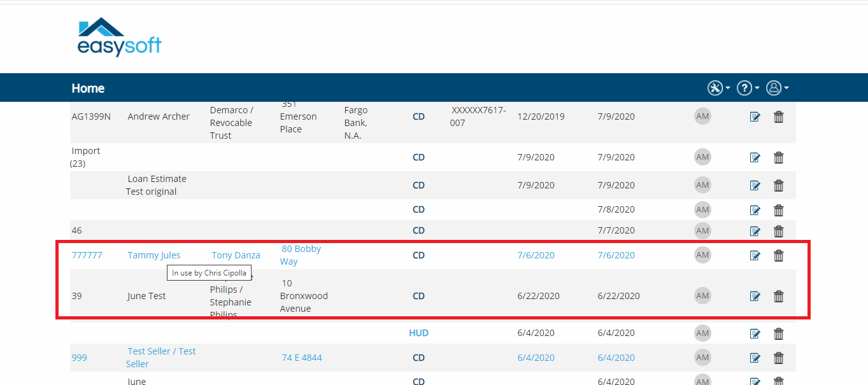Click the XXXXXX7617-007 loan number
Image resolution: width=868 pixels, height=385 pixels.
[x=479, y=116]
